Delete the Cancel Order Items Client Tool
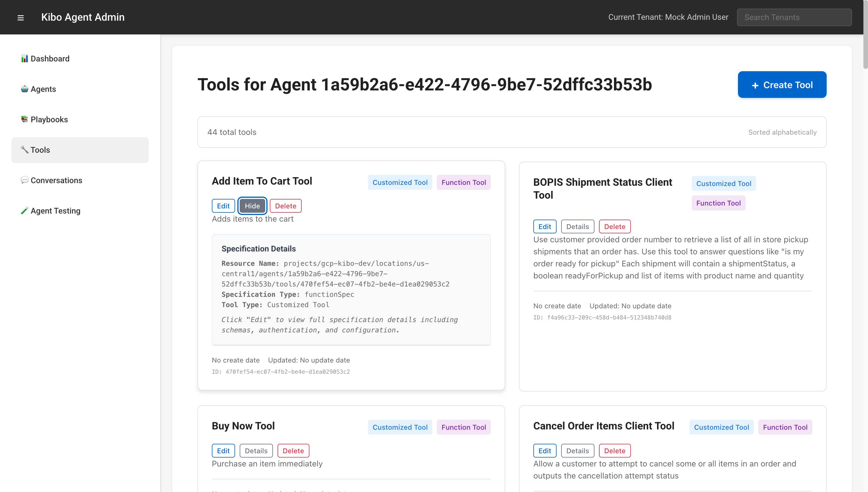Screen dimensions: 868x492 point(615,450)
